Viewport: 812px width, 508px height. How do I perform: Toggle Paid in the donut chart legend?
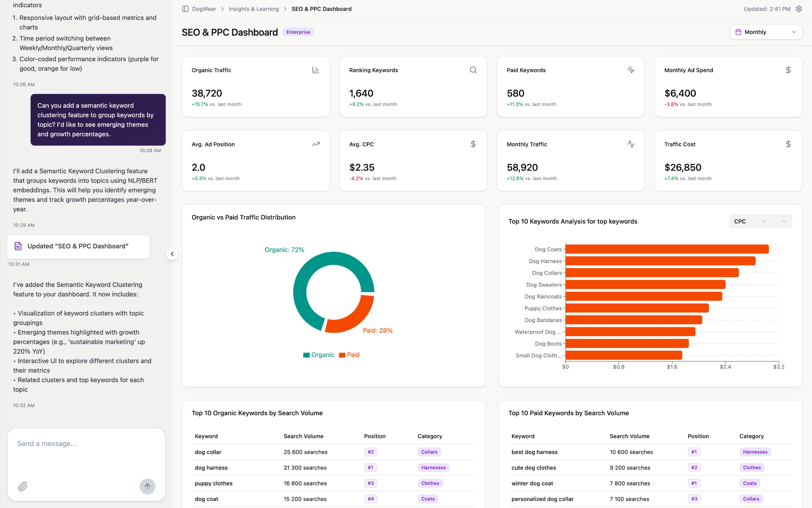(349, 354)
